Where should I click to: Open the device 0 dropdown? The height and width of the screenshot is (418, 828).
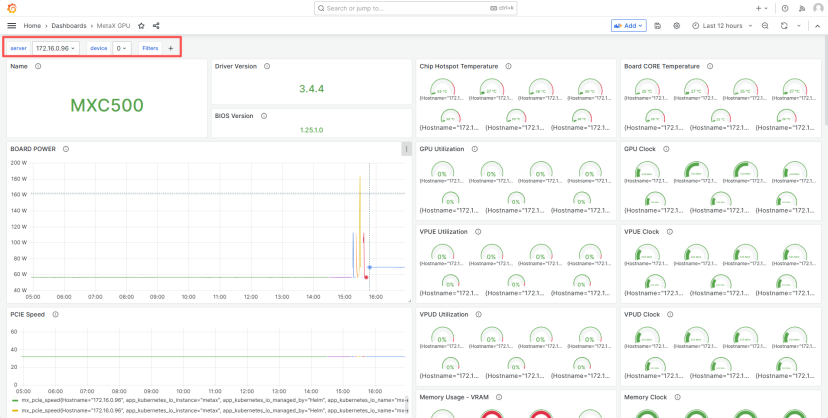coord(122,48)
